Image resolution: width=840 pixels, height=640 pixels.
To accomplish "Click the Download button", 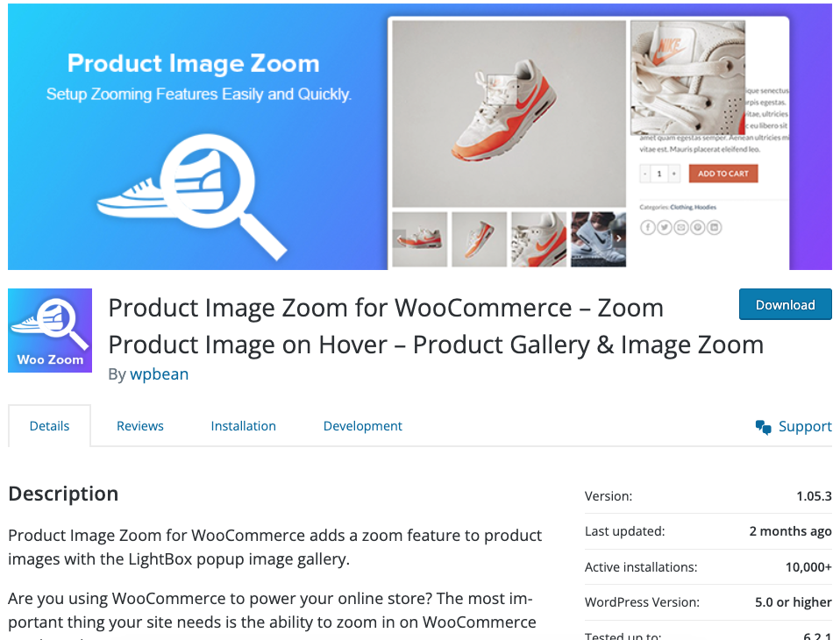I will [x=786, y=305].
